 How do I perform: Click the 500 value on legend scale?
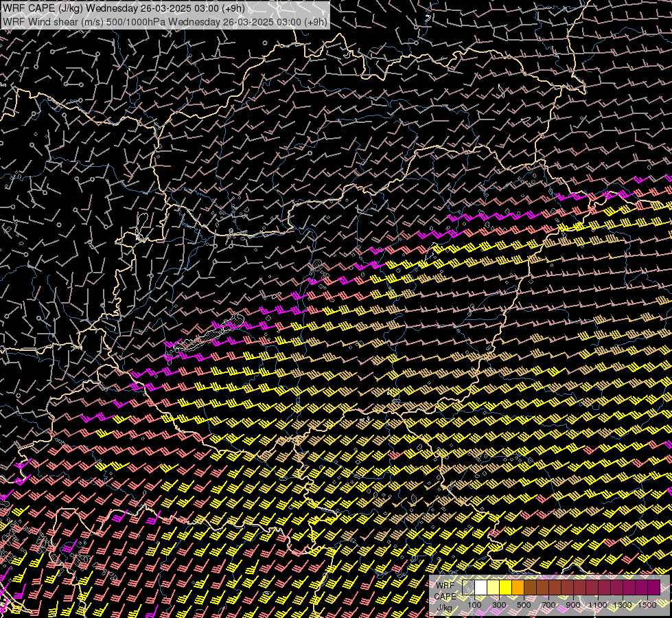(524, 605)
